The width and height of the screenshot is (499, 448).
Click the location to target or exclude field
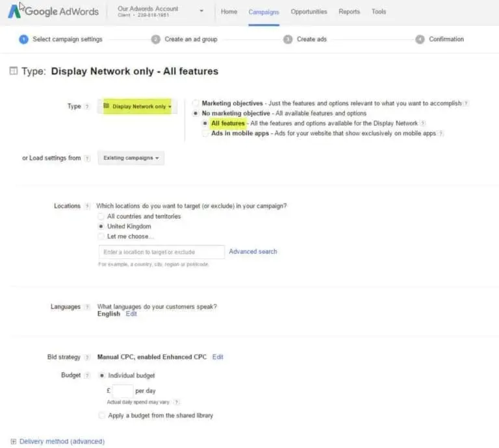click(x=161, y=252)
